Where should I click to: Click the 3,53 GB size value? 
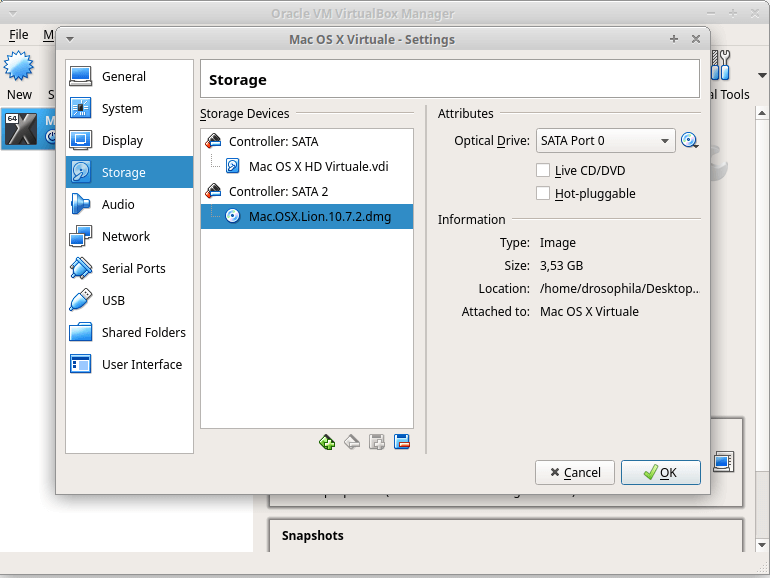[561, 266]
